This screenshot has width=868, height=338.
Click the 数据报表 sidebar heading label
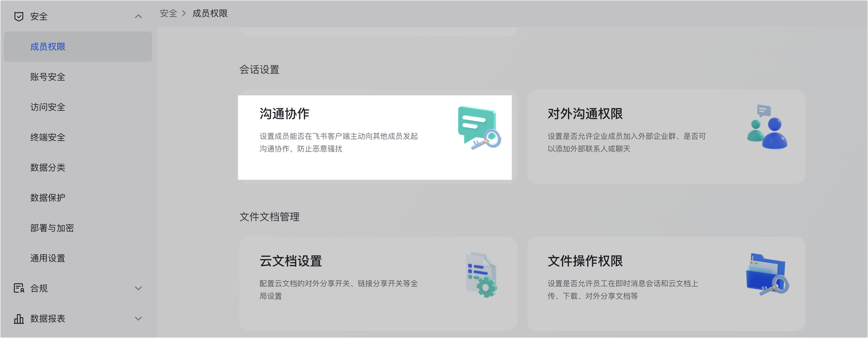[47, 318]
